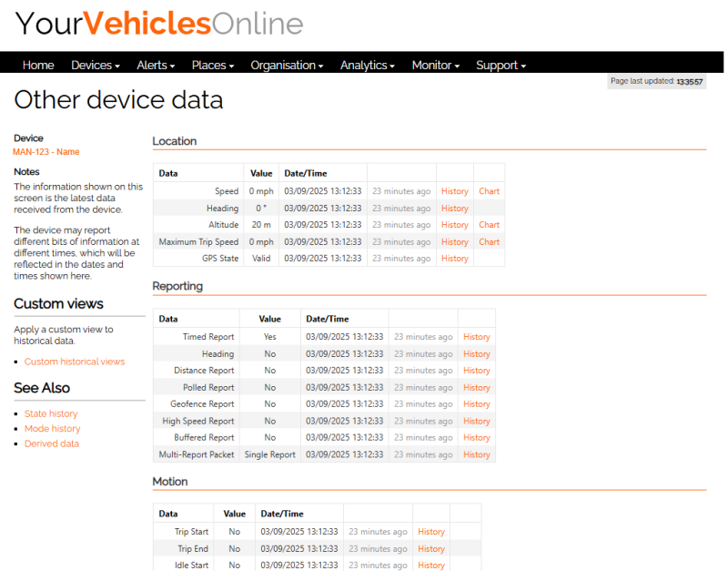This screenshot has width=728, height=571.
Task: Open the State history link
Action: click(x=51, y=413)
